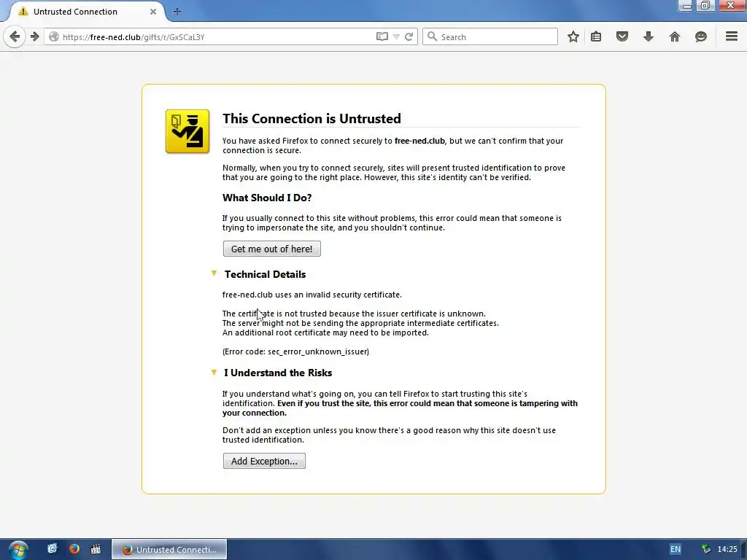The height and width of the screenshot is (560, 747).
Task: Bookmark this page with the star icon
Action: (573, 36)
